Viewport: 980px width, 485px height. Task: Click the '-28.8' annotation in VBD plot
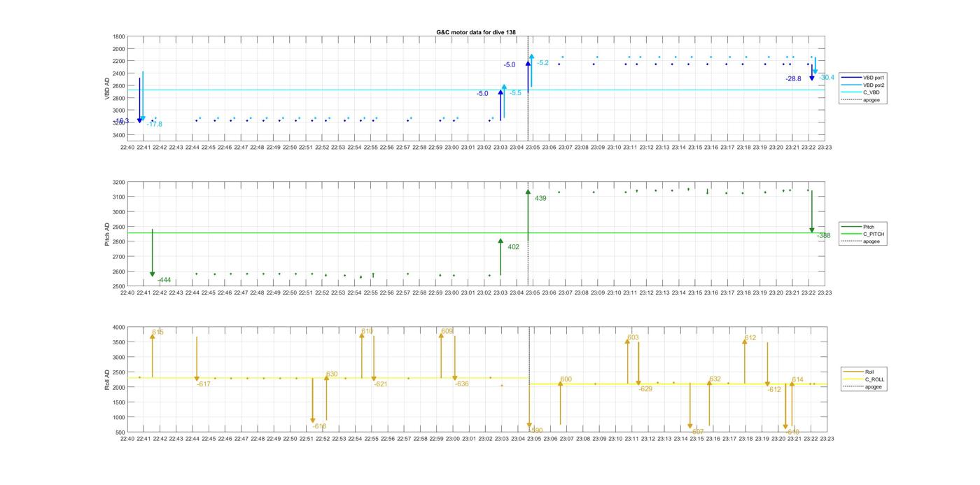click(793, 79)
